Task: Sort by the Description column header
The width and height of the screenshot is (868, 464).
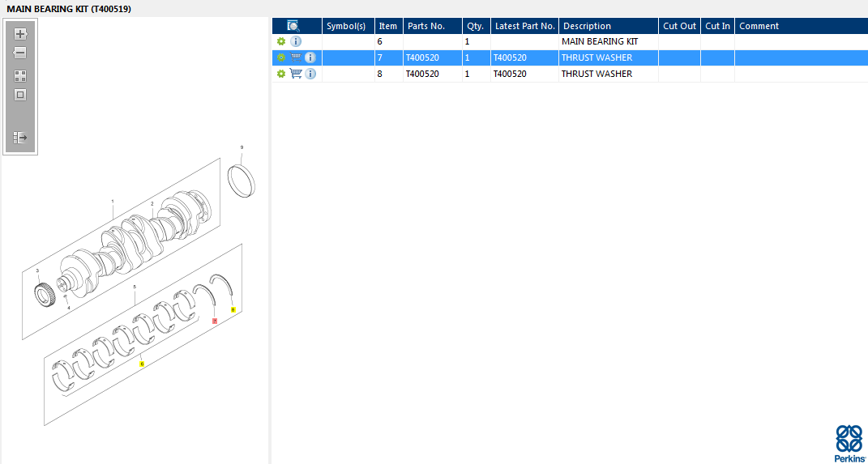Action: [x=609, y=26]
